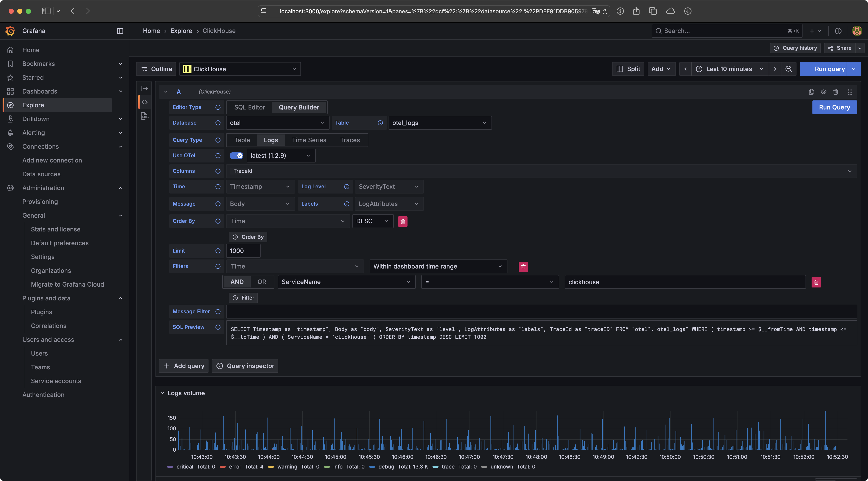868x481 pixels.
Task: Click the Grafana logo icon
Action: [10, 31]
